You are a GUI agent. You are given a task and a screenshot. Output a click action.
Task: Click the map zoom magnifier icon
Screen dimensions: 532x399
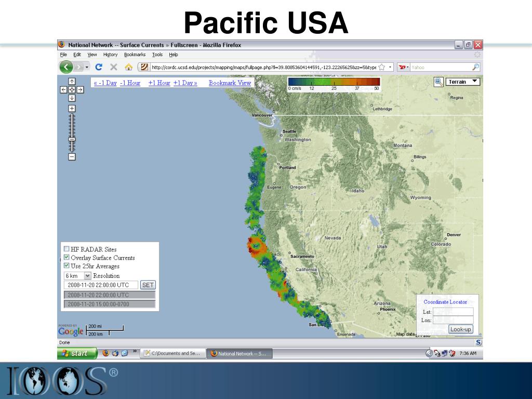tap(438, 82)
